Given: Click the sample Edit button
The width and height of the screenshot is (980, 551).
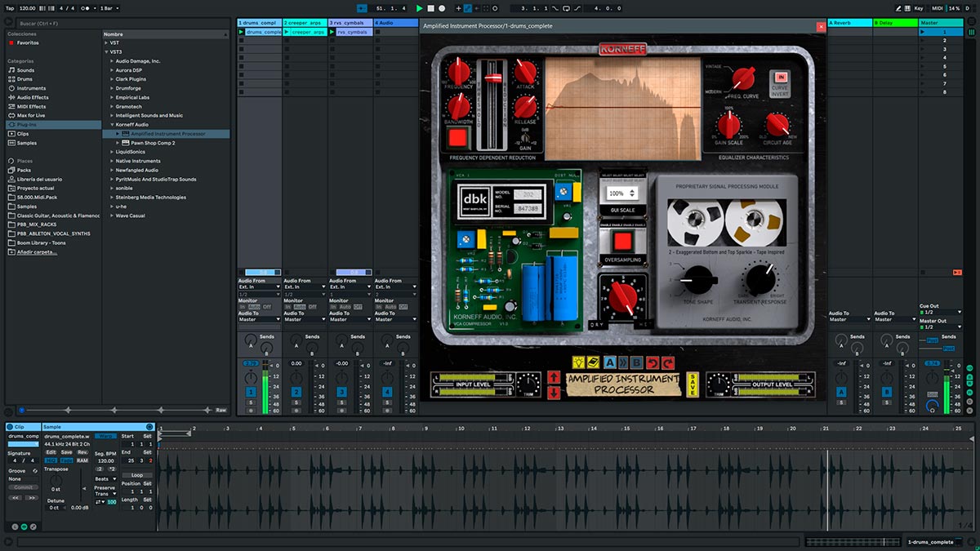Looking at the screenshot, I should pyautogui.click(x=51, y=452).
